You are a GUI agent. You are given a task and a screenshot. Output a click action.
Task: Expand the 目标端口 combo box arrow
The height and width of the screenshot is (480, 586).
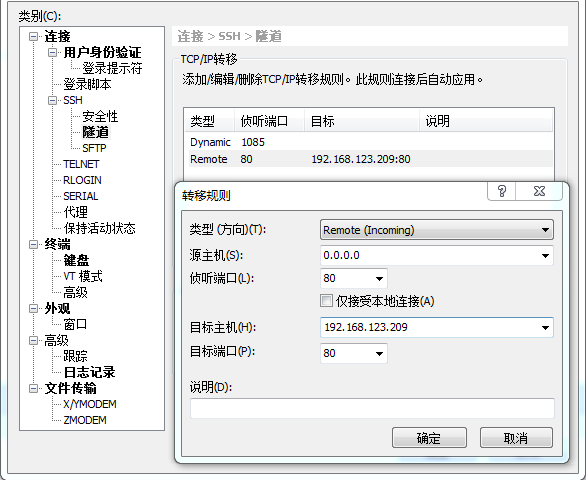pos(379,353)
